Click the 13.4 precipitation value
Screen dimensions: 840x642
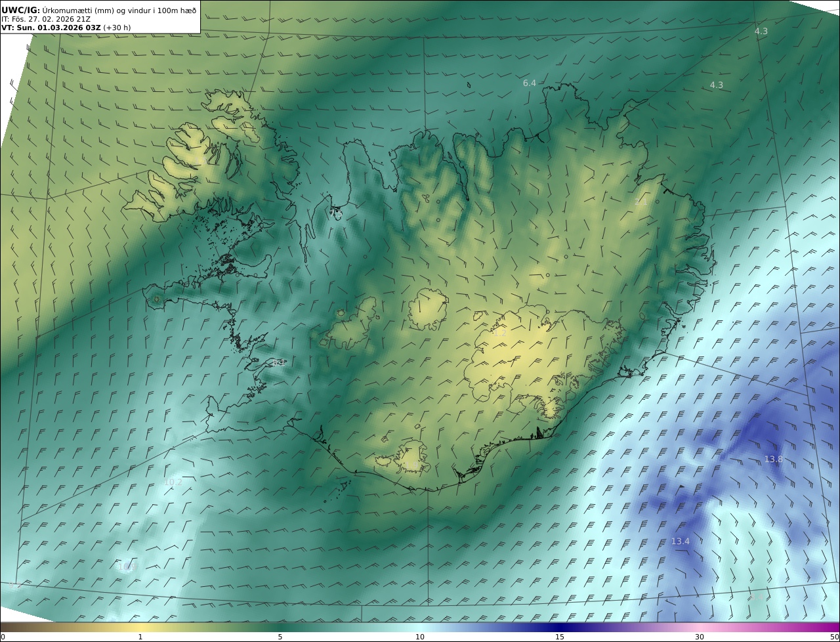coord(681,542)
